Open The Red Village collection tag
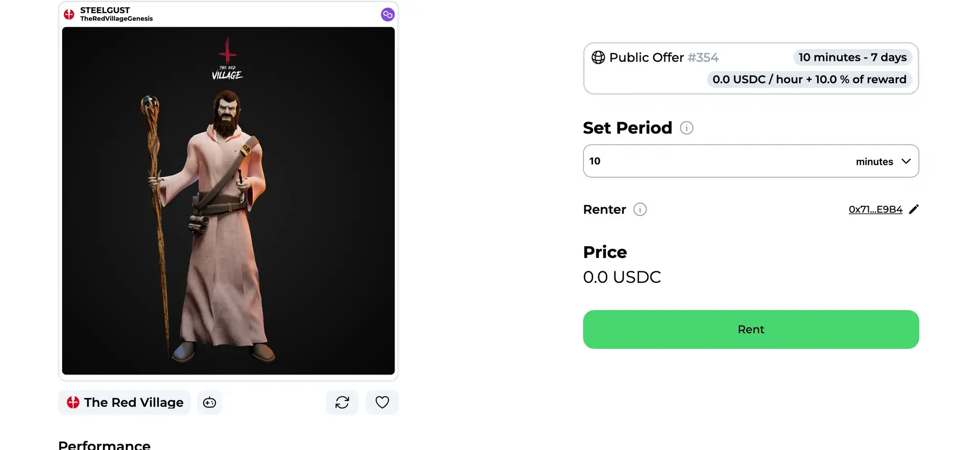980x450 pixels. (125, 402)
